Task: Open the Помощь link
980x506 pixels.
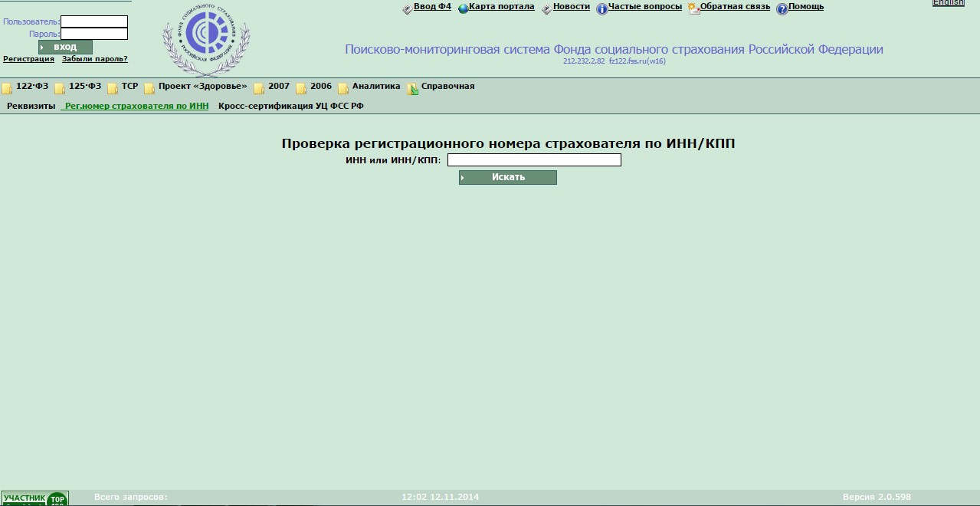Action: tap(806, 7)
